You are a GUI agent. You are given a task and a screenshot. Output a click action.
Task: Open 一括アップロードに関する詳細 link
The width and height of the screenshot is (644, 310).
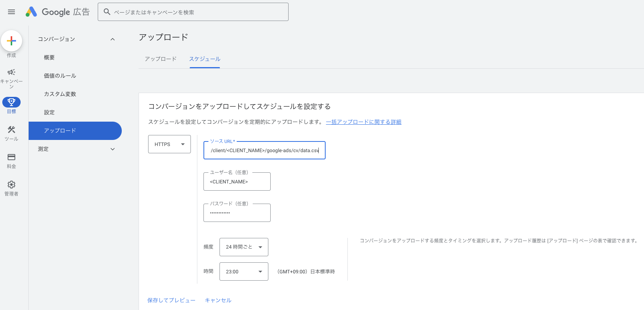coord(363,122)
